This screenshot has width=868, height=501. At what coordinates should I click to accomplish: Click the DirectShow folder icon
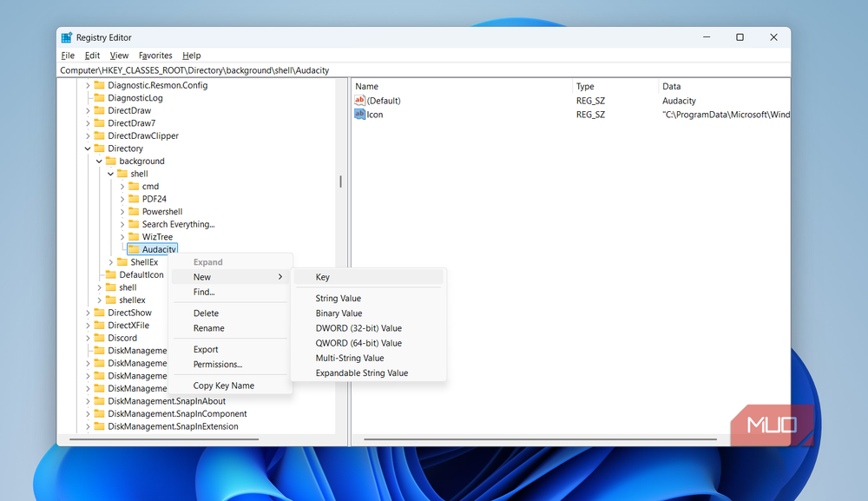point(100,313)
